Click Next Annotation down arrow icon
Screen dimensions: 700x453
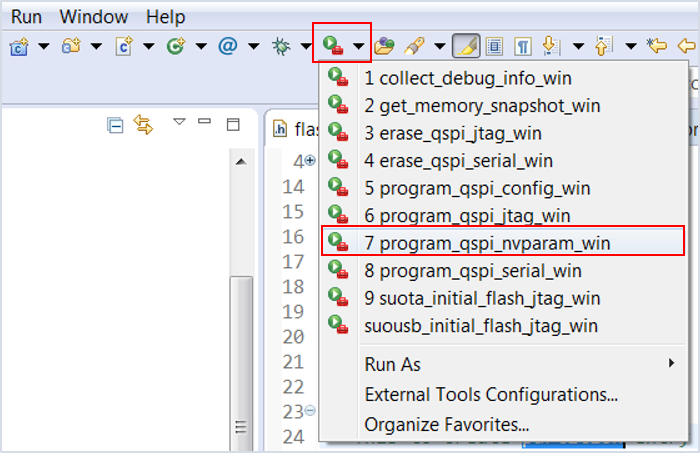[550, 46]
